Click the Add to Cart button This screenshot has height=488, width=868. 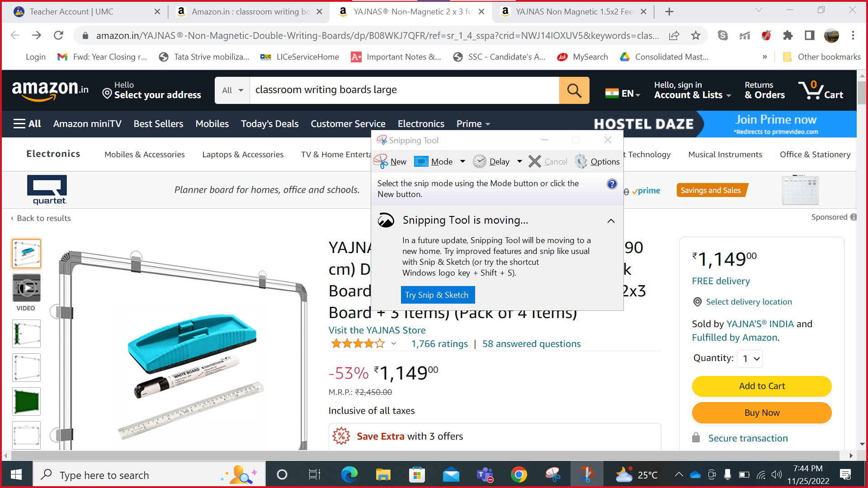(762, 386)
